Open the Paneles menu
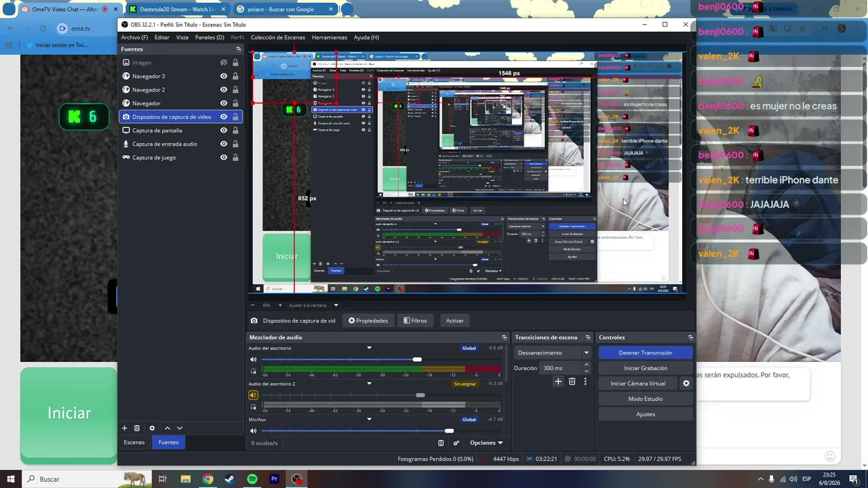This screenshot has width=868, height=488. click(210, 37)
